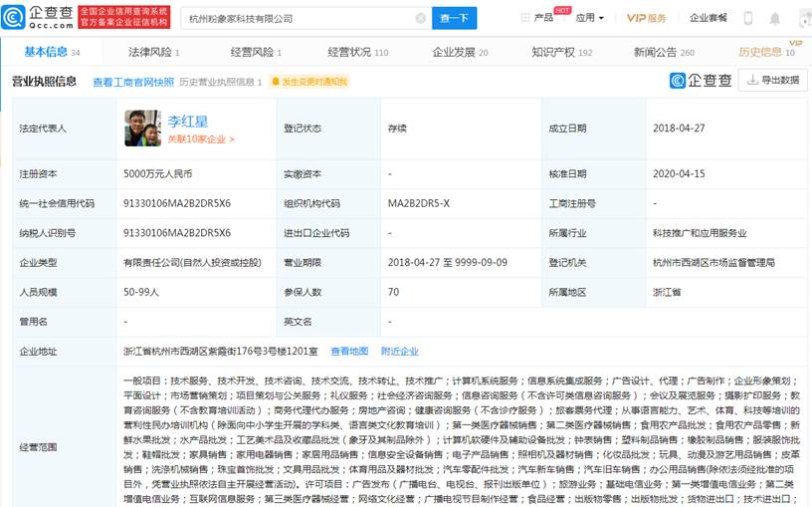Click the 查一下 search button
This screenshot has height=507, width=812.
tap(454, 18)
